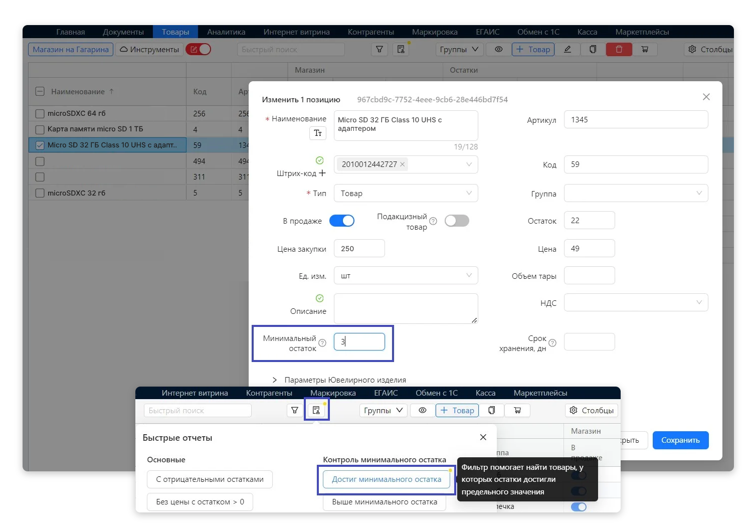Click the shopping cart icon in top toolbar
756x532 pixels.
click(645, 49)
